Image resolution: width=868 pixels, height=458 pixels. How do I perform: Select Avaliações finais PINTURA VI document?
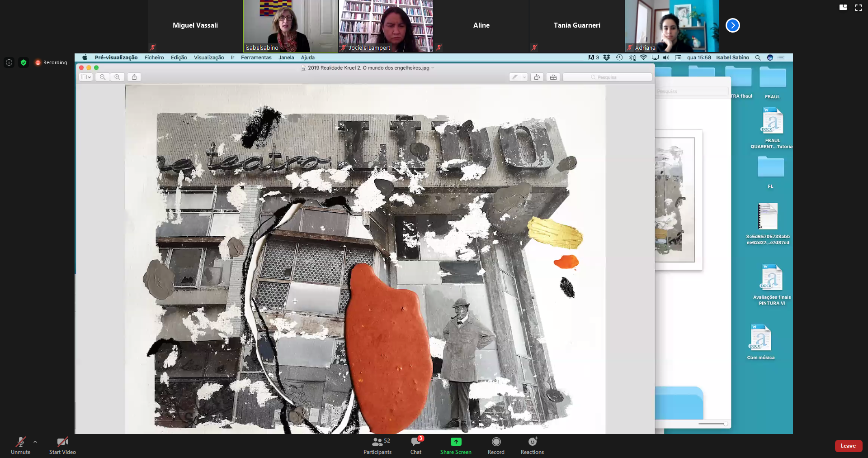click(x=772, y=284)
